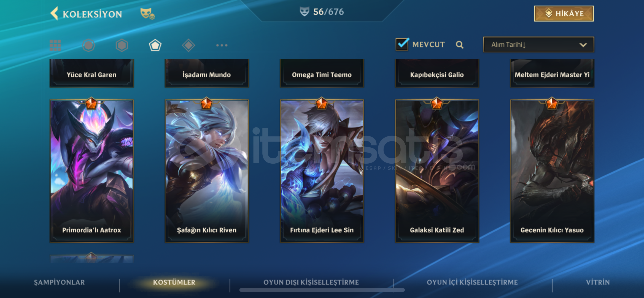Viewport: 644px width, 298px height.
Task: Filter by the pentagon rarity gem icon
Action: [155, 45]
